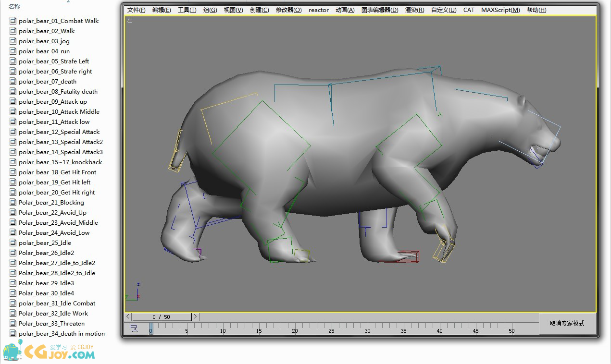Open the MAXScript(M) menu
611x364 pixels.
point(500,10)
